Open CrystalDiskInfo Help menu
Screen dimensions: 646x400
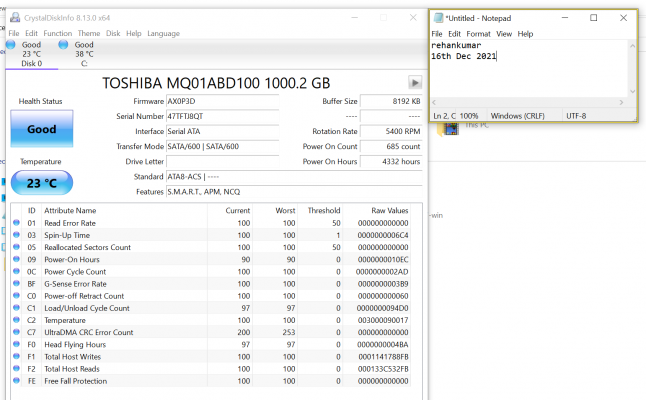(x=133, y=33)
